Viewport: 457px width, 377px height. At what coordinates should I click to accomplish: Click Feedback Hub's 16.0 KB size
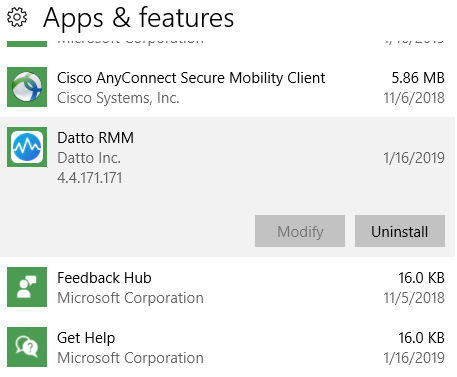pos(422,278)
